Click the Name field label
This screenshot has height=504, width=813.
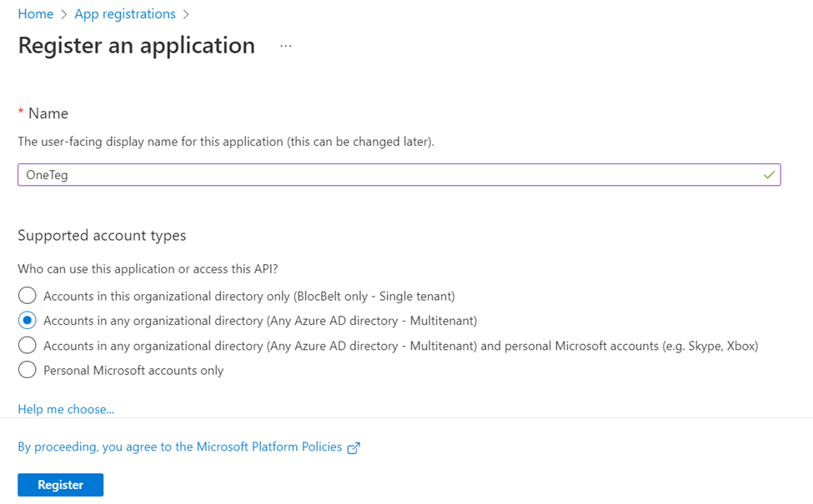click(48, 113)
